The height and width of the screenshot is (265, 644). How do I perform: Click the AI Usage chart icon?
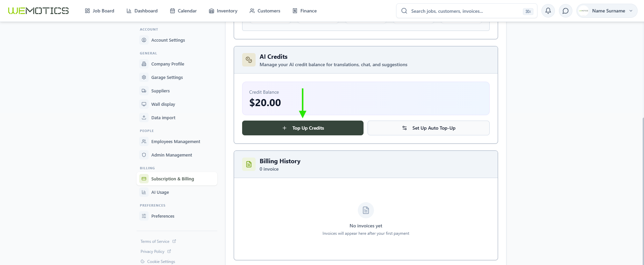coord(144,192)
